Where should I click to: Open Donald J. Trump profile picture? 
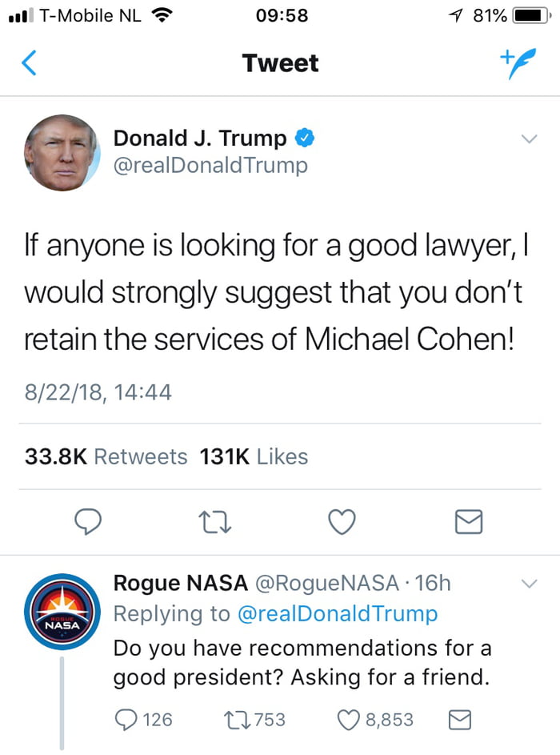[62, 152]
